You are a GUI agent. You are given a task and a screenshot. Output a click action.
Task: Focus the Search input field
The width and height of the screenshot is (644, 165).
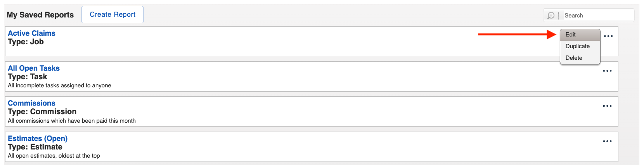point(598,16)
